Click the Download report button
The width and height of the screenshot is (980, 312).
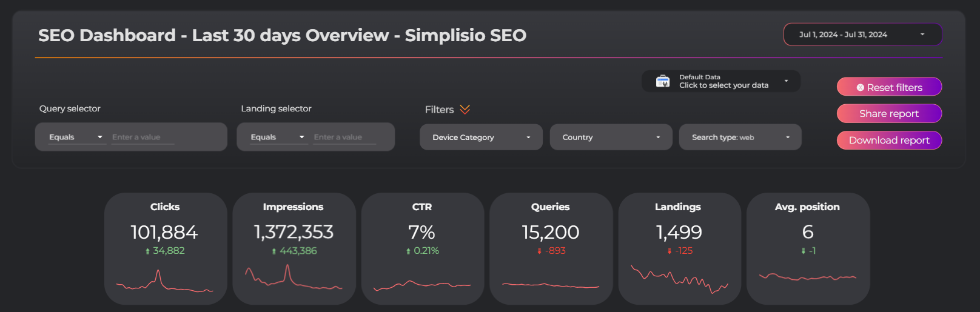pyautogui.click(x=889, y=140)
